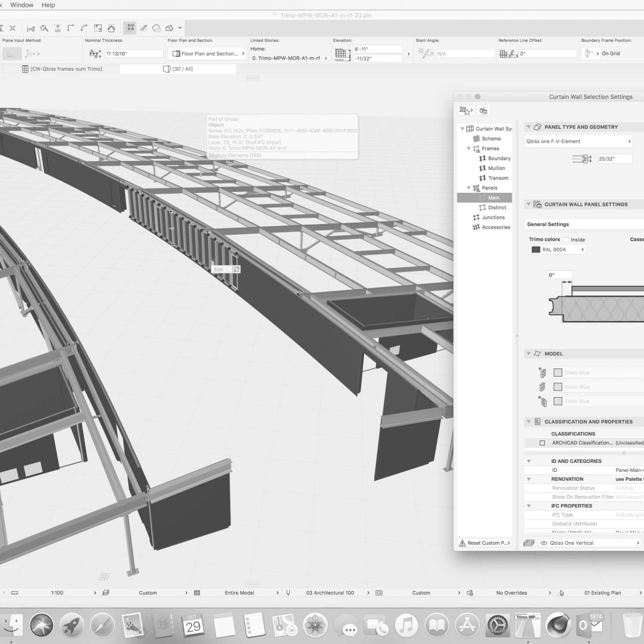Image resolution: width=644 pixels, height=644 pixels.
Task: Open the Window menu
Action: point(21,5)
